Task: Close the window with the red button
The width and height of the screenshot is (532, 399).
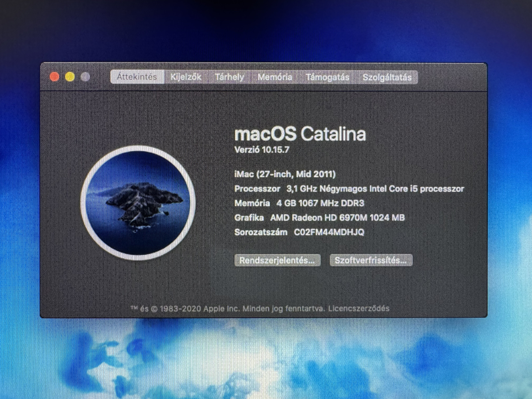Action: [54, 77]
